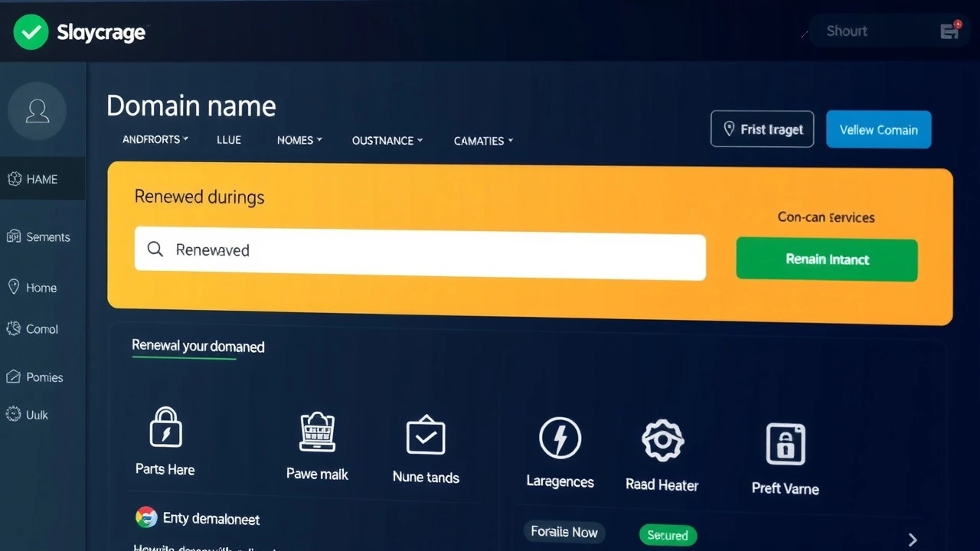Open the Comol sidebar entry

point(32,329)
